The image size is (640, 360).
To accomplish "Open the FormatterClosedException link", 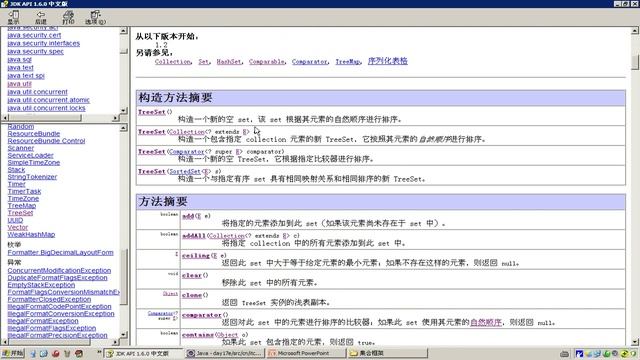I will (49, 300).
